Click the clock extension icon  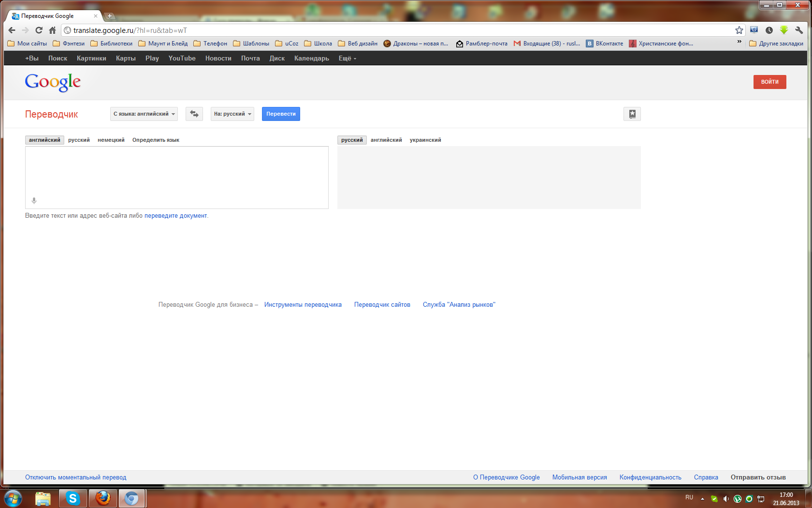click(769, 30)
